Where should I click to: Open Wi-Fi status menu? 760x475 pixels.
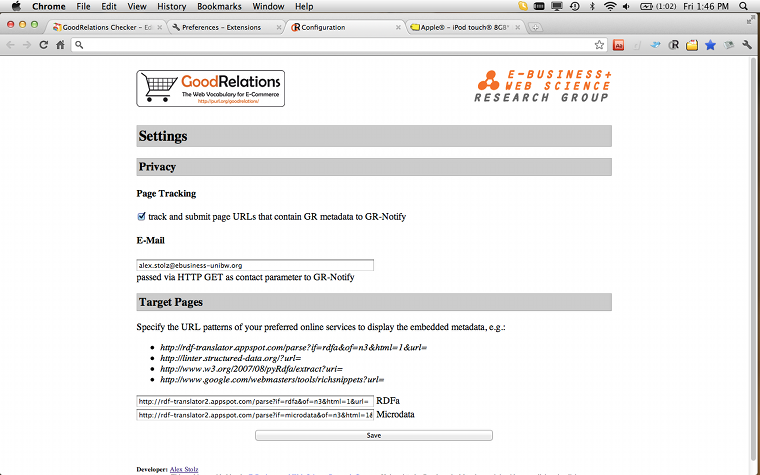tap(610, 6)
